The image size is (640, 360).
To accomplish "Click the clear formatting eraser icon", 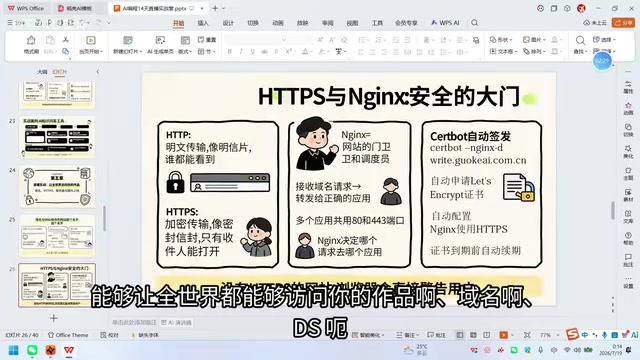I will point(344,40).
